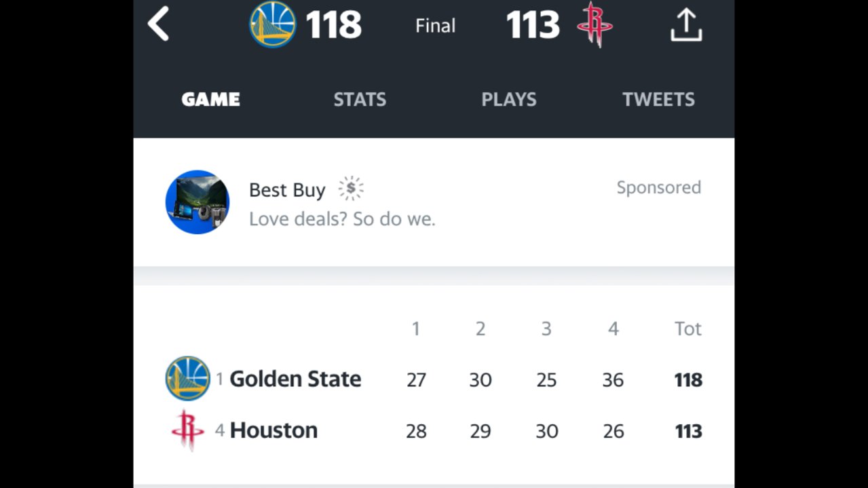The width and height of the screenshot is (868, 488).
Task: Open the Golden State team link
Action: click(x=295, y=379)
